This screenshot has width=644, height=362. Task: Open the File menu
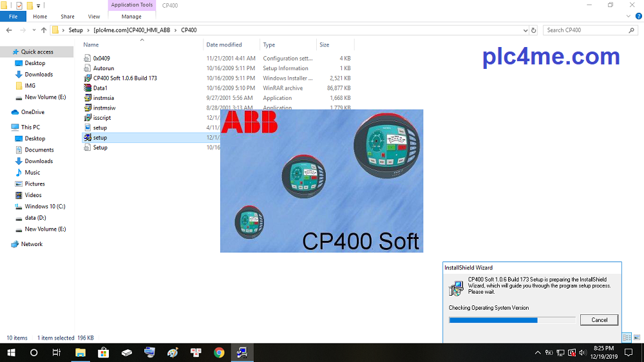point(13,17)
